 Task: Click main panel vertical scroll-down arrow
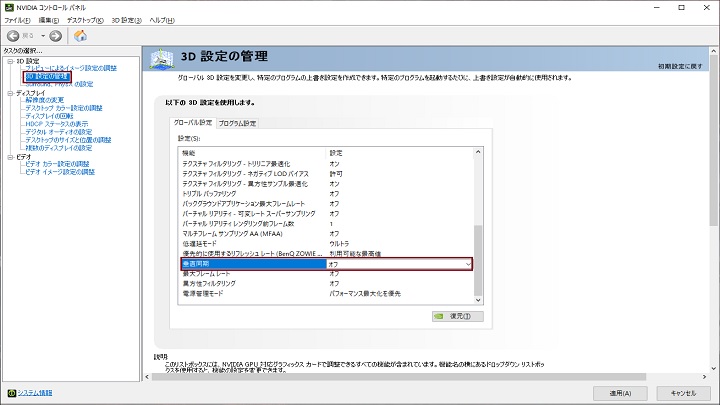click(714, 368)
